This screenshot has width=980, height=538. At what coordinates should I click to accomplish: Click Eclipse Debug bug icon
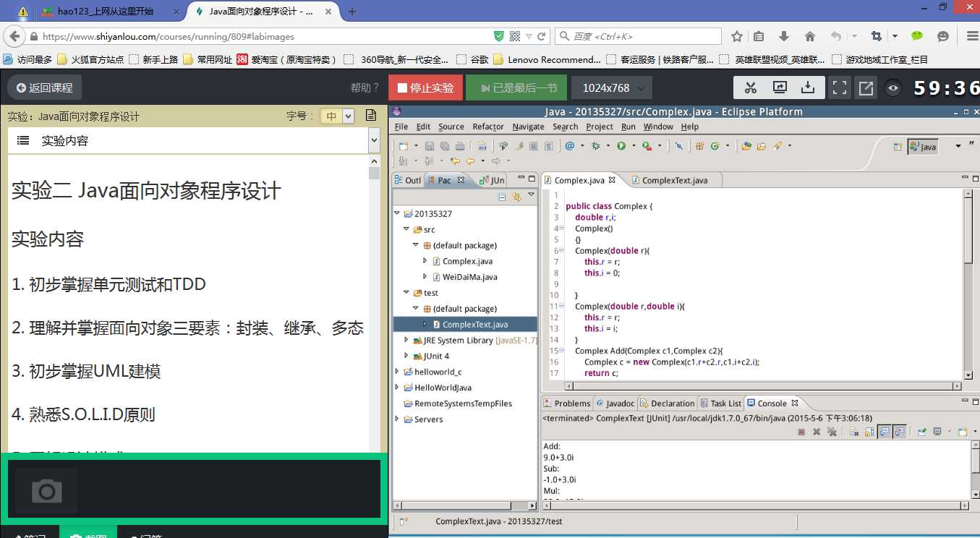point(595,145)
